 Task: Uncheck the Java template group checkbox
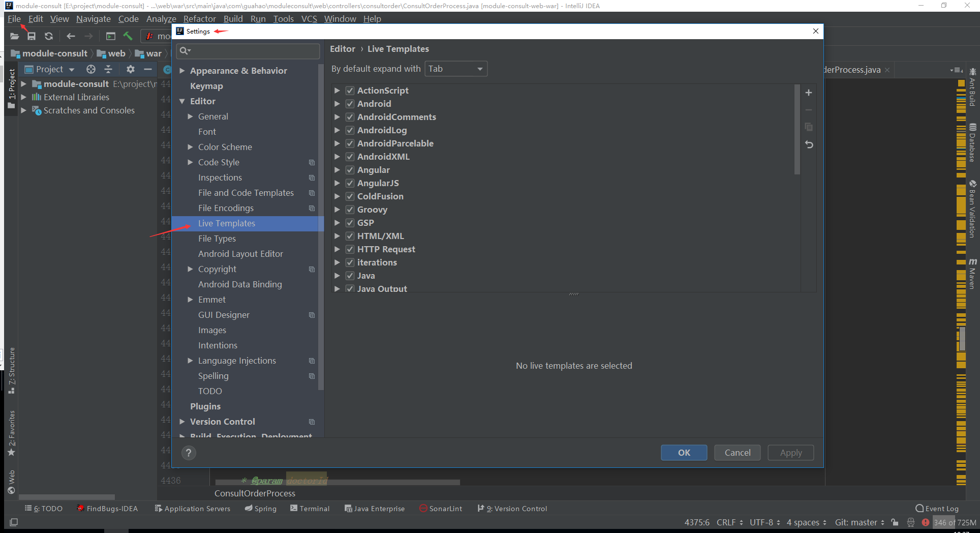tap(350, 276)
